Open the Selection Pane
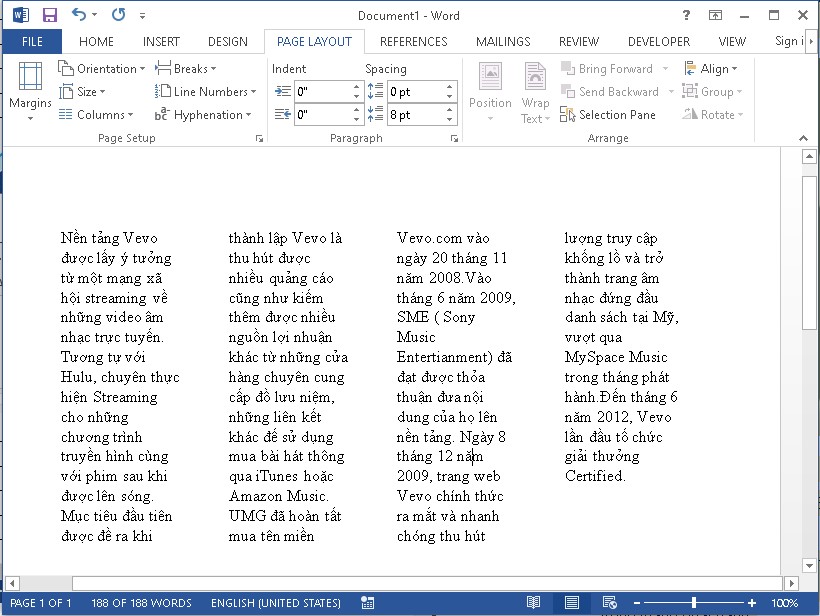 tap(609, 114)
